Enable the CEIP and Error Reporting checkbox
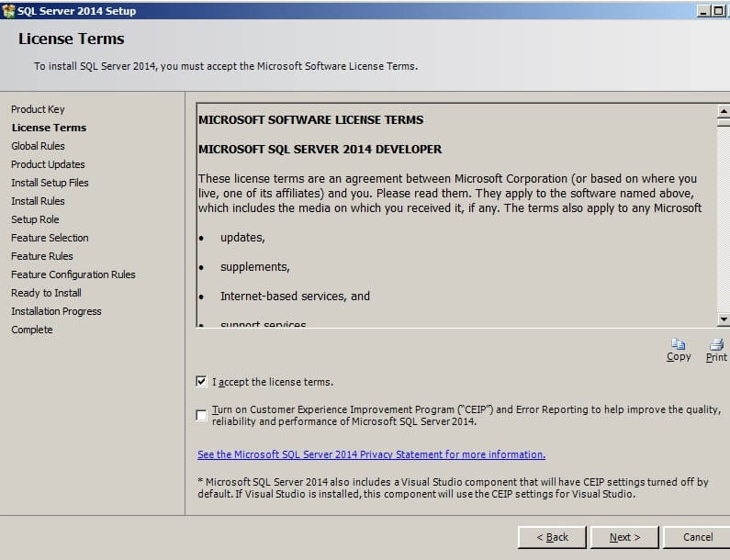The width and height of the screenshot is (730, 560). (201, 415)
